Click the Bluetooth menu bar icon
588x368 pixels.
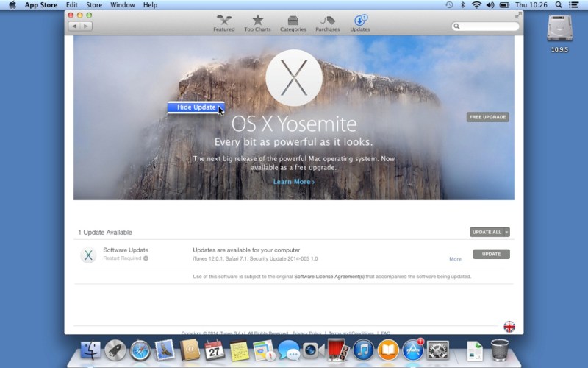point(463,5)
